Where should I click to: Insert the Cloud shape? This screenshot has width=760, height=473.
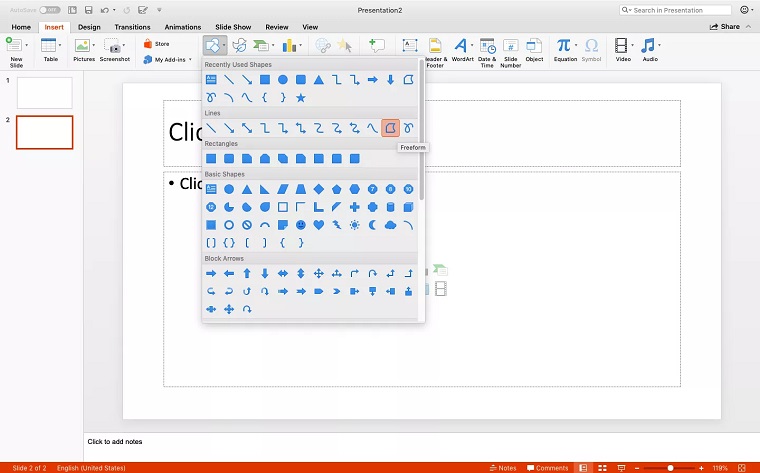pyautogui.click(x=390, y=225)
